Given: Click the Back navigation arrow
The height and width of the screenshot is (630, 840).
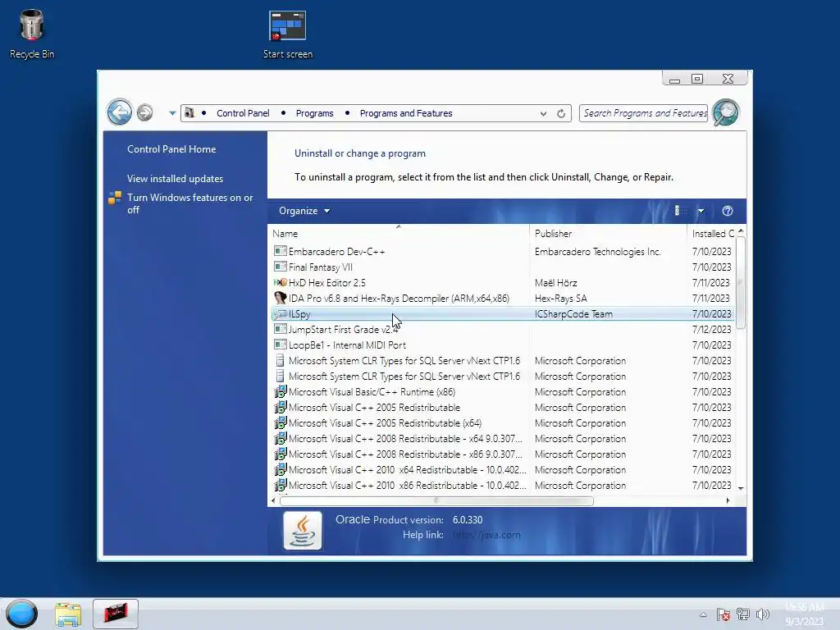Looking at the screenshot, I should pos(119,112).
